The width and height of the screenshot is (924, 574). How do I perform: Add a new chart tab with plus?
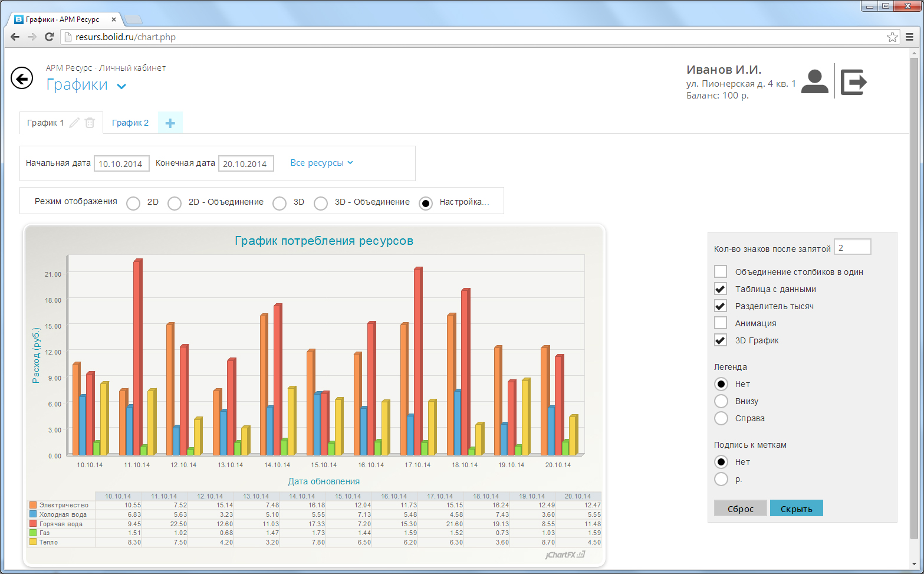170,123
